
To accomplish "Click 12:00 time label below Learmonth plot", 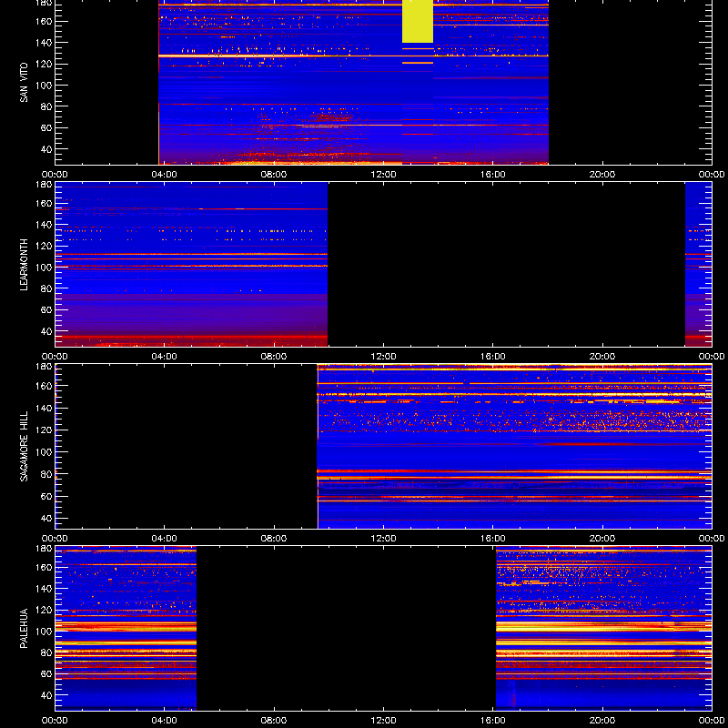I will point(383,357).
